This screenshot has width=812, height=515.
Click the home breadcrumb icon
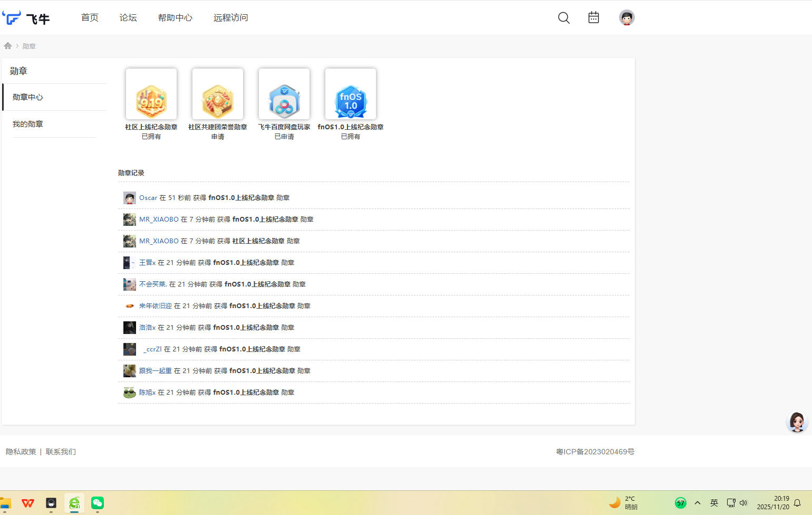click(x=8, y=46)
